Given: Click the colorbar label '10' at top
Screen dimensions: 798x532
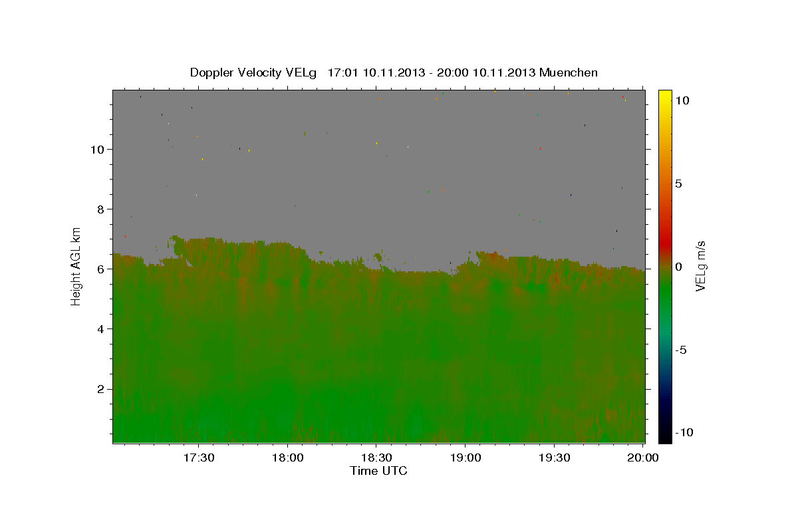Looking at the screenshot, I should point(682,100).
